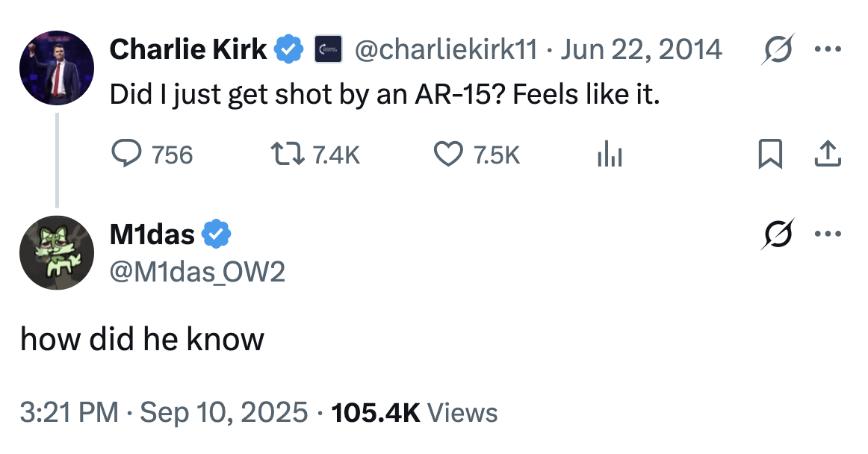Viewport: 868px width, 454px height.
Task: Click the @M1das_OW2 handle
Action: 197,273
